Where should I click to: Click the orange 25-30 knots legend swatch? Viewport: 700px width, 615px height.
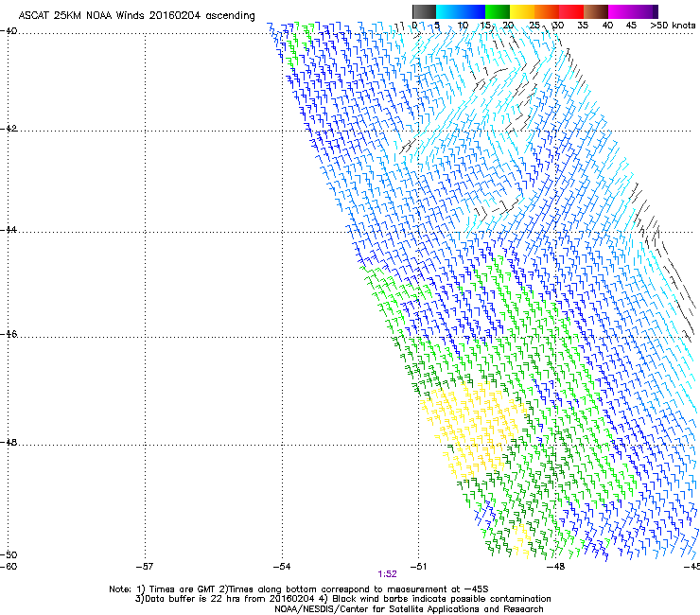coord(547,11)
